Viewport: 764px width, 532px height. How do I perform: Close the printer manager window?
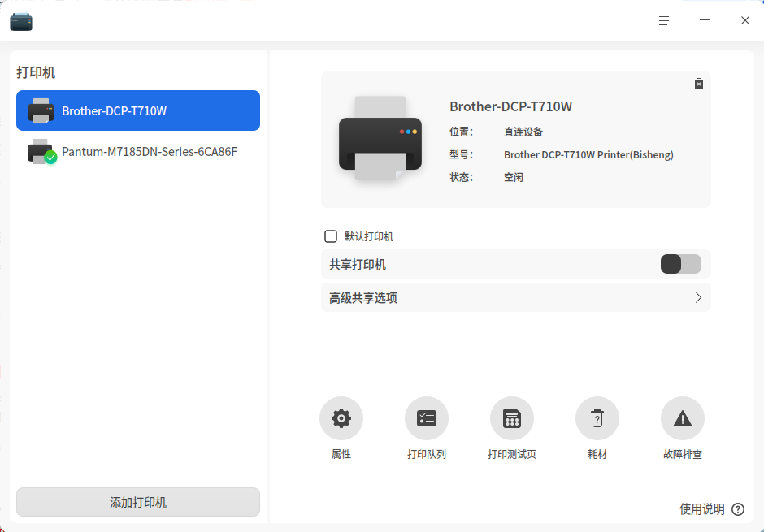[745, 20]
